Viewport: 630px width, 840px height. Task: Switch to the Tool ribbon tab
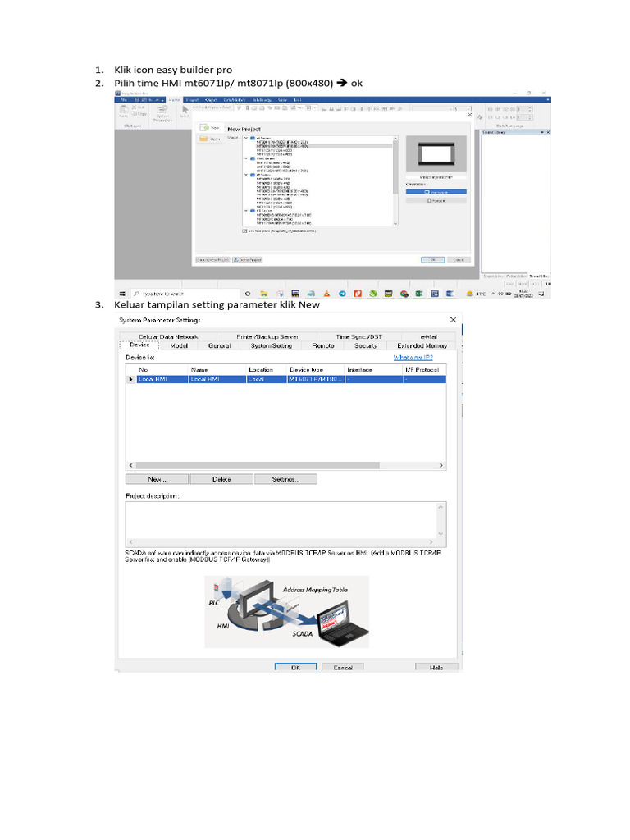pyautogui.click(x=297, y=99)
